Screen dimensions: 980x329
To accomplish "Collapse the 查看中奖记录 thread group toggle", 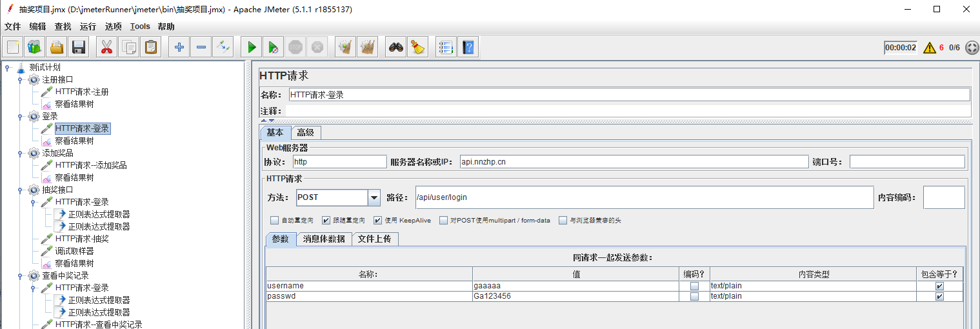I will pos(20,275).
